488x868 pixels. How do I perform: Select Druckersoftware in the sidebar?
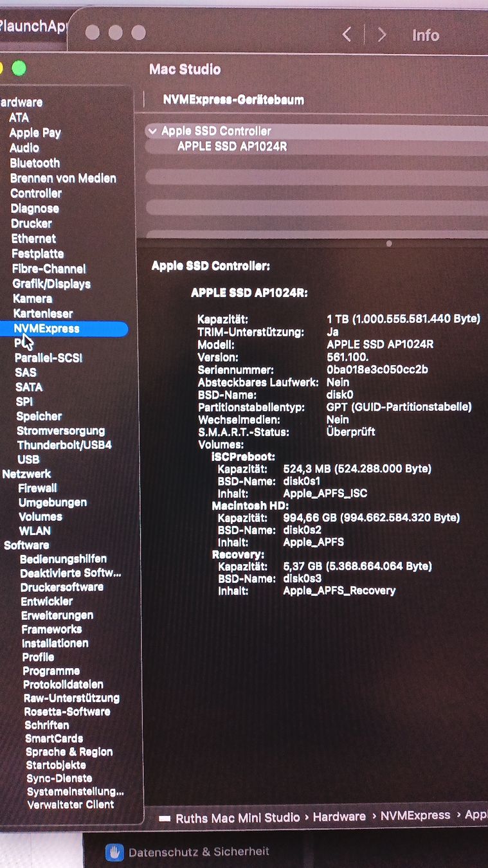62,588
